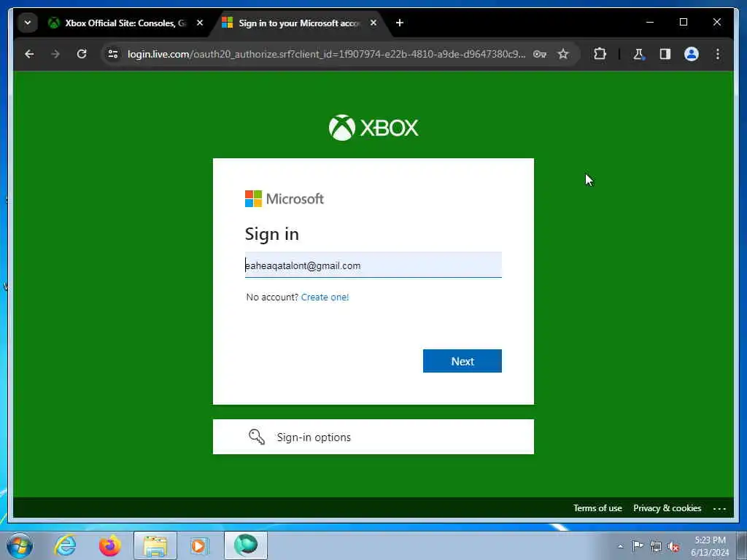Close the Xbox Official Site tab
The image size is (747, 560).
pos(200,23)
